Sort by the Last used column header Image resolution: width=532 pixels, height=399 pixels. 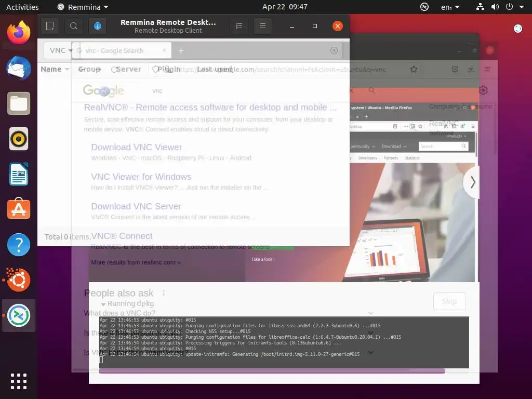click(215, 69)
